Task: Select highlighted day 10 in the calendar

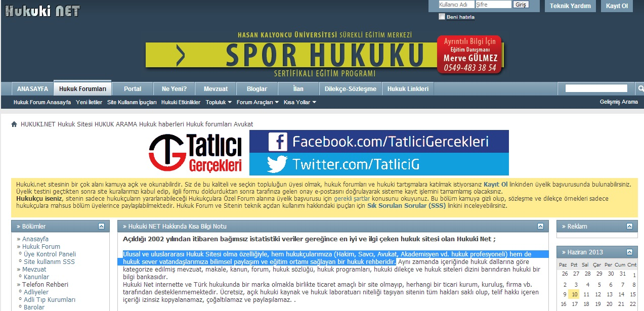Action: (x=573, y=294)
